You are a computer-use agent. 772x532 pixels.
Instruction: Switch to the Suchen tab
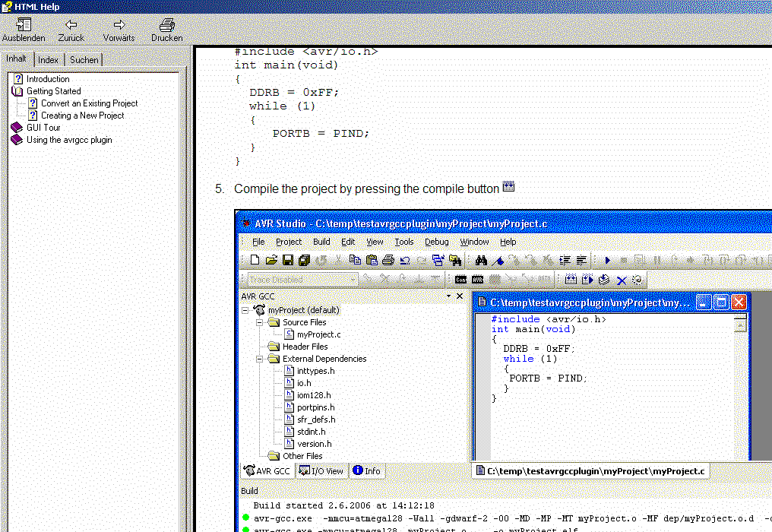pyautogui.click(x=84, y=60)
